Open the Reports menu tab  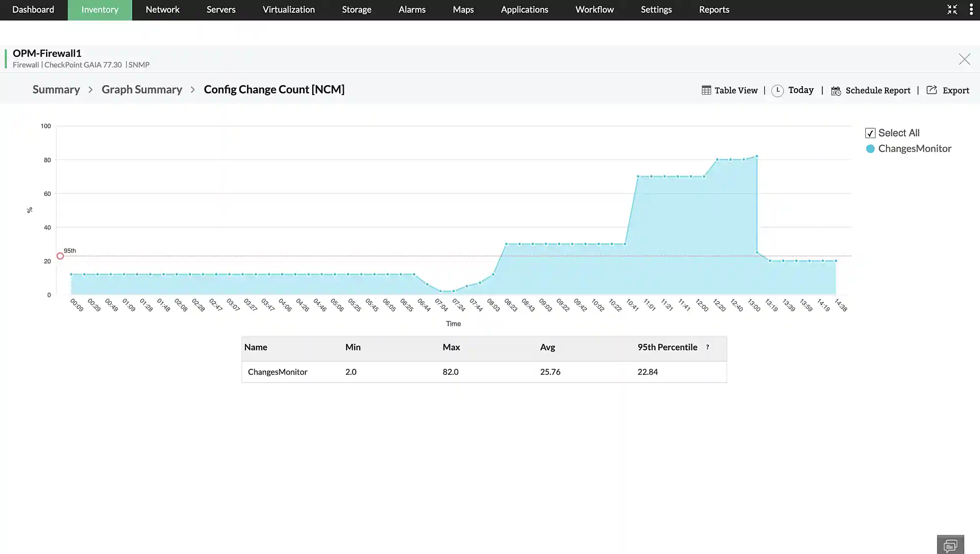point(714,10)
